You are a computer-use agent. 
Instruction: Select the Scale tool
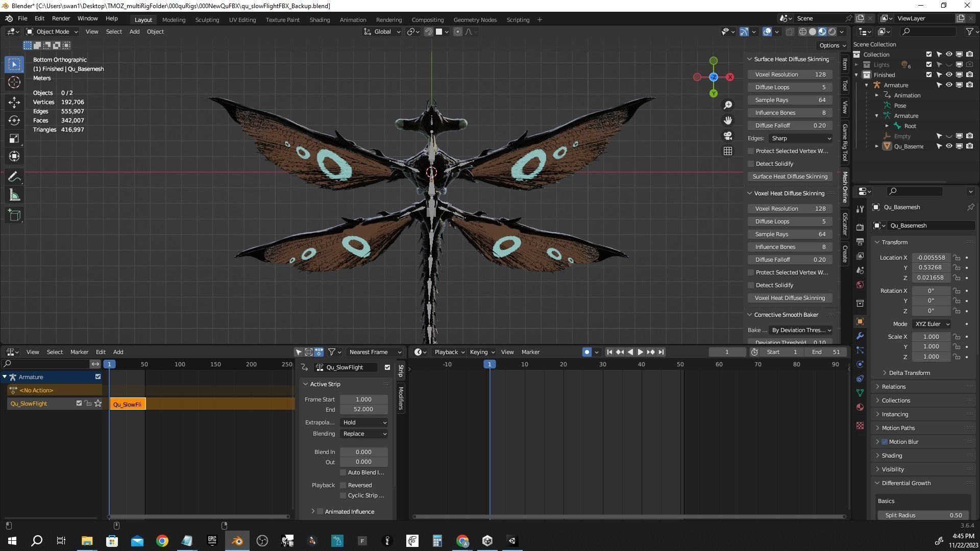(x=14, y=138)
